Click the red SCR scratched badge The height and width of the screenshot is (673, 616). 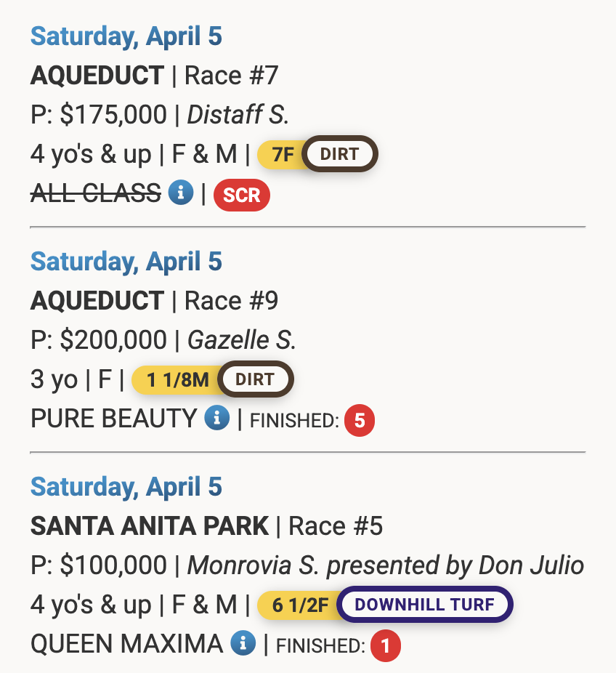point(241,196)
